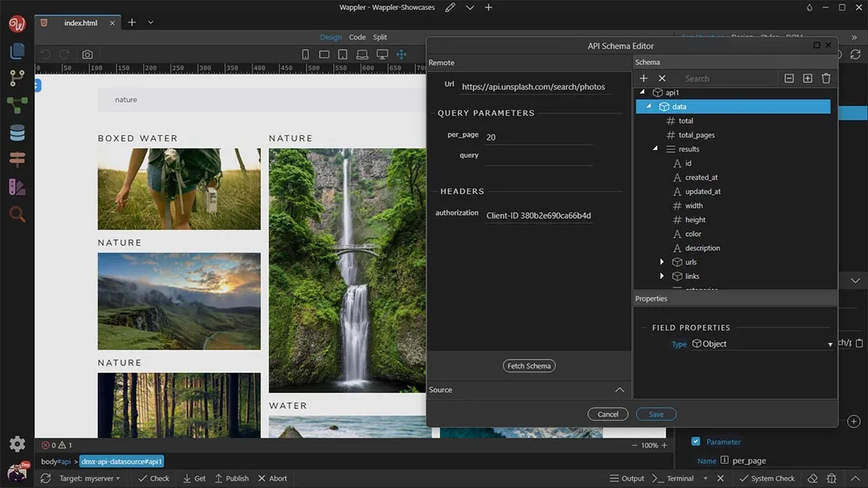868x488 pixels.
Task: Select the mobile phone viewport icon
Action: pyautogui.click(x=306, y=55)
